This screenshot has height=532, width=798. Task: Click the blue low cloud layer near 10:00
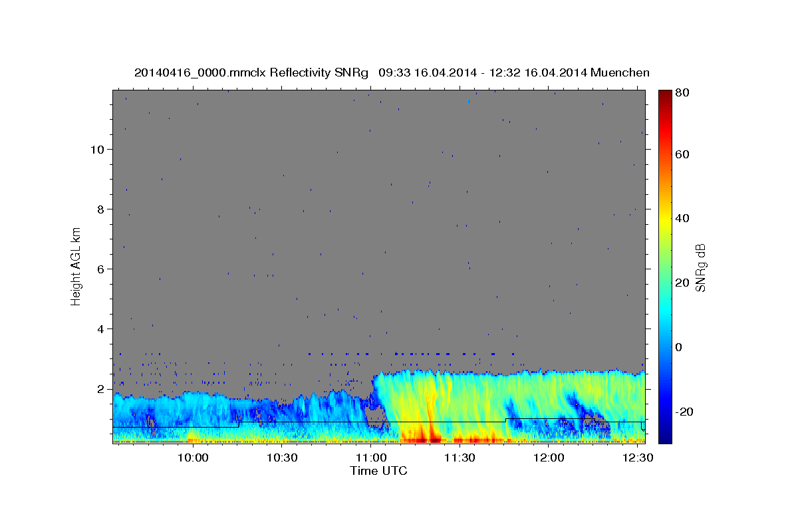click(x=193, y=412)
